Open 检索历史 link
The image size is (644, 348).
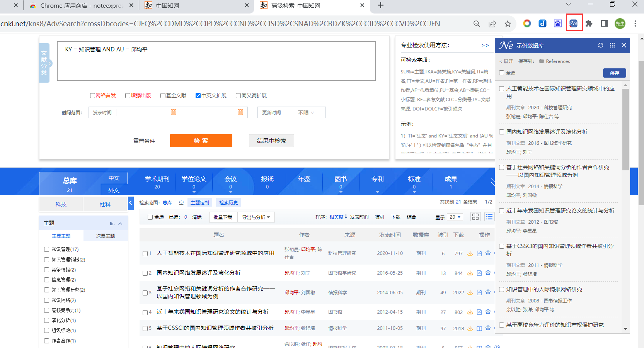coord(229,202)
